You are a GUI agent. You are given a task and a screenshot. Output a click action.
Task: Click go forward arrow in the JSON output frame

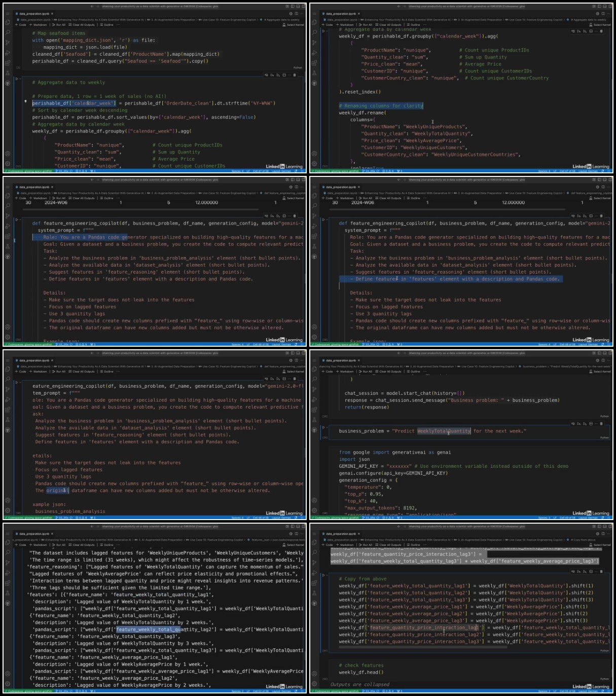(97, 527)
